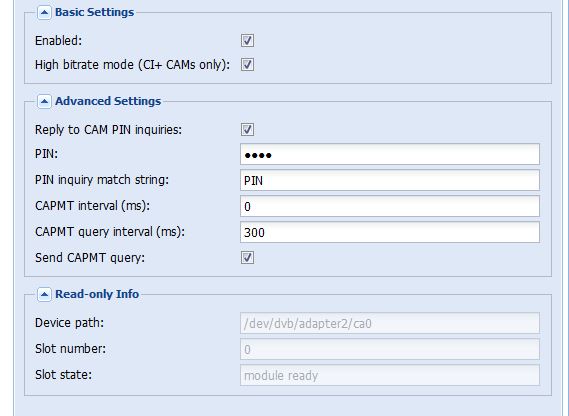Click the High bitrate mode label text

(132, 65)
